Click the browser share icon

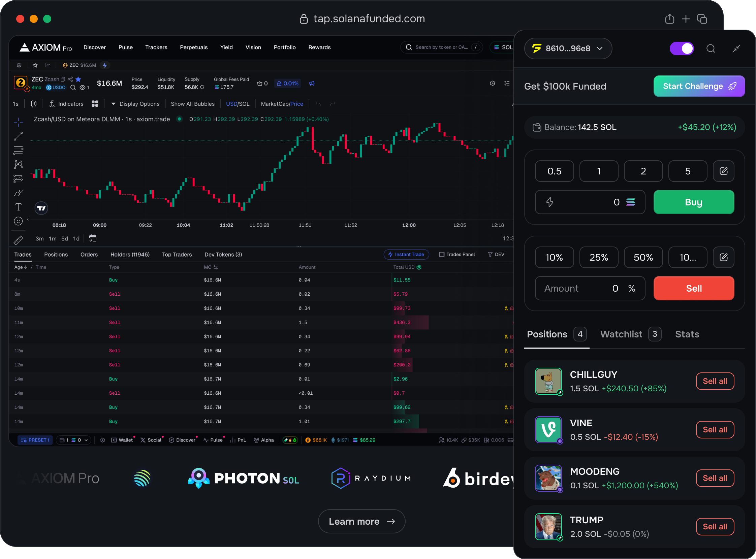coord(669,19)
